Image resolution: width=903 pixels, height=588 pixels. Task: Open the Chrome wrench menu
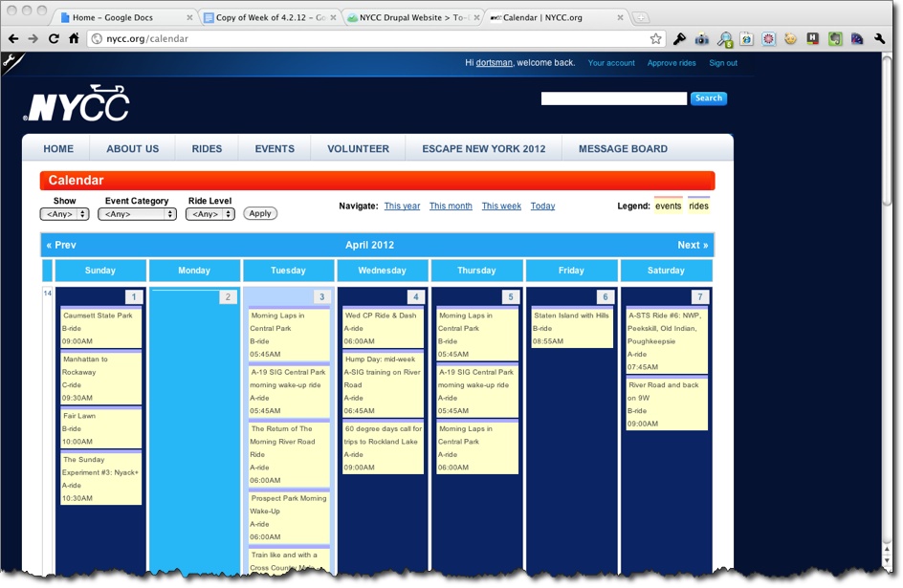tap(879, 38)
